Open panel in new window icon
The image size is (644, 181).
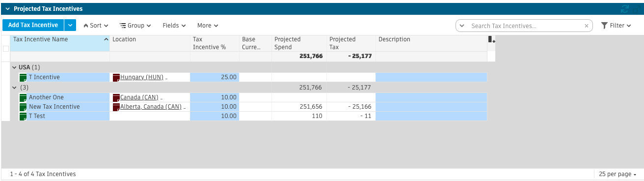pyautogui.click(x=636, y=9)
